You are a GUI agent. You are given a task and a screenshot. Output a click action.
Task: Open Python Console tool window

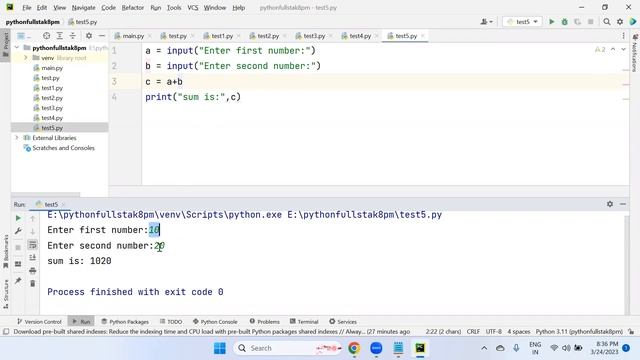215,322
